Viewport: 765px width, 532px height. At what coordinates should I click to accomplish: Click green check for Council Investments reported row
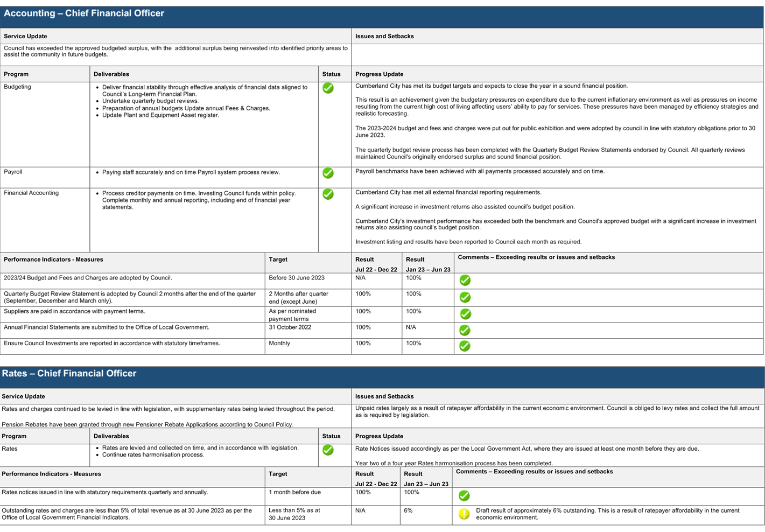(x=465, y=346)
